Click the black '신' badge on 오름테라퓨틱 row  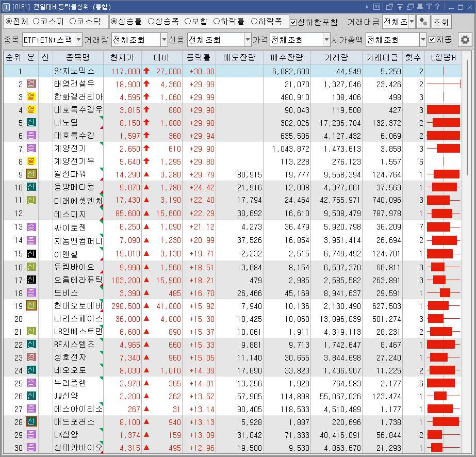31,280
